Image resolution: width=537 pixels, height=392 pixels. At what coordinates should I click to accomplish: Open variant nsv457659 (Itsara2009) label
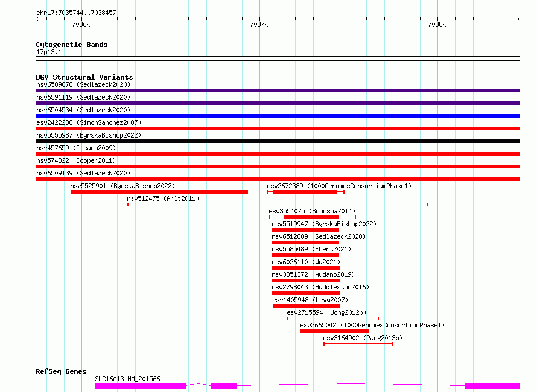point(76,148)
